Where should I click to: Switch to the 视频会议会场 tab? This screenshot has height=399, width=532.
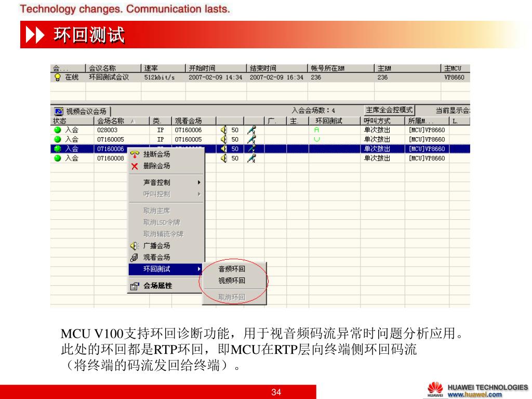point(82,111)
